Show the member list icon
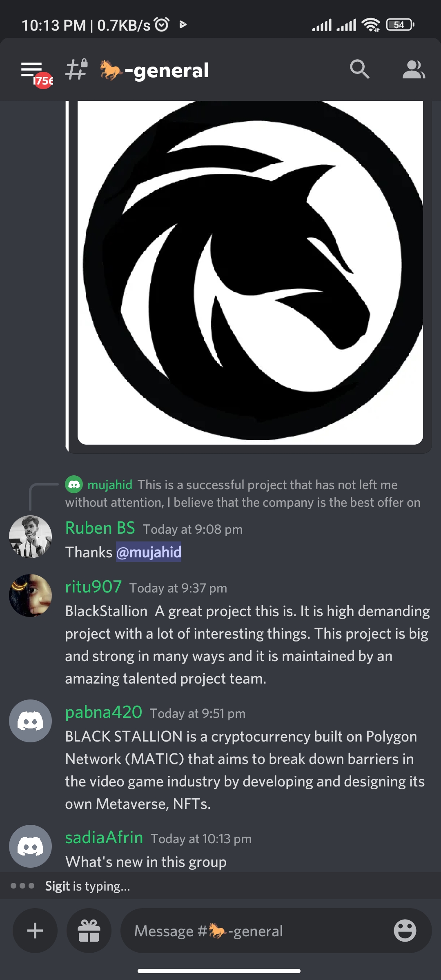Image resolution: width=441 pixels, height=980 pixels. tap(414, 69)
